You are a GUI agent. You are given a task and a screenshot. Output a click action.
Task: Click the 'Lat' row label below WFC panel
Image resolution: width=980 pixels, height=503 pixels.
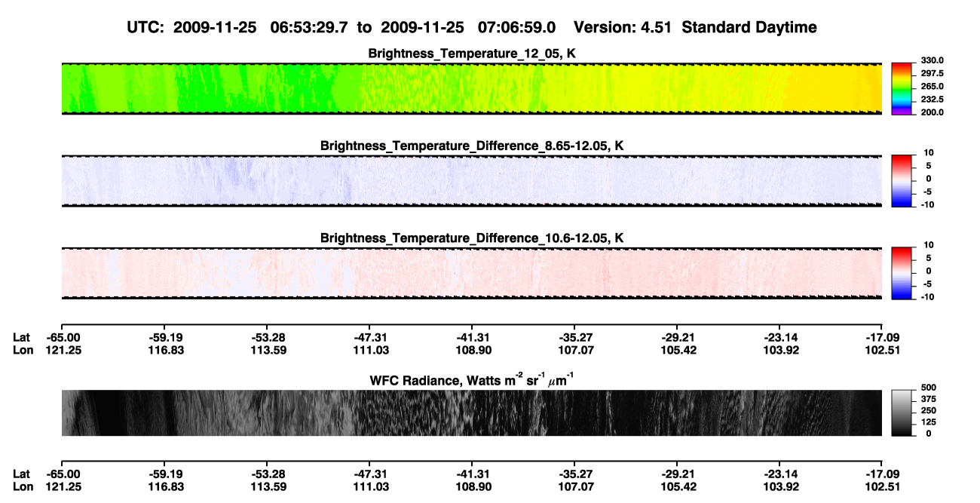pos(22,474)
